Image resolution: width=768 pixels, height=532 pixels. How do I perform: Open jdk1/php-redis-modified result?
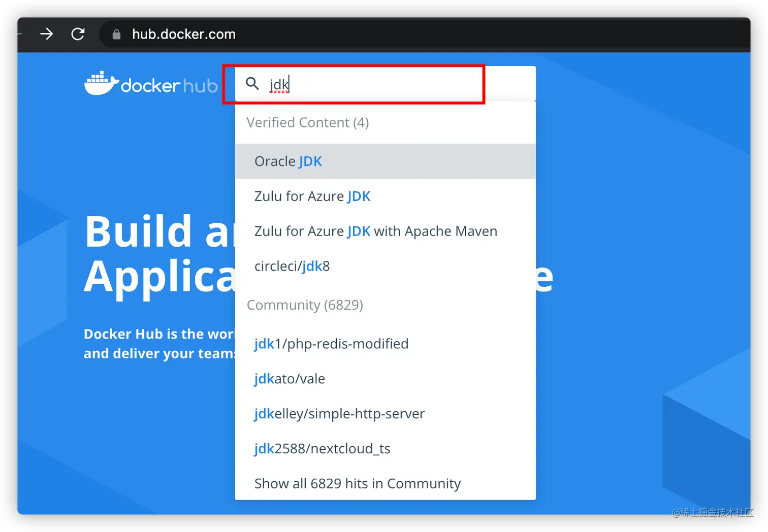click(x=385, y=344)
